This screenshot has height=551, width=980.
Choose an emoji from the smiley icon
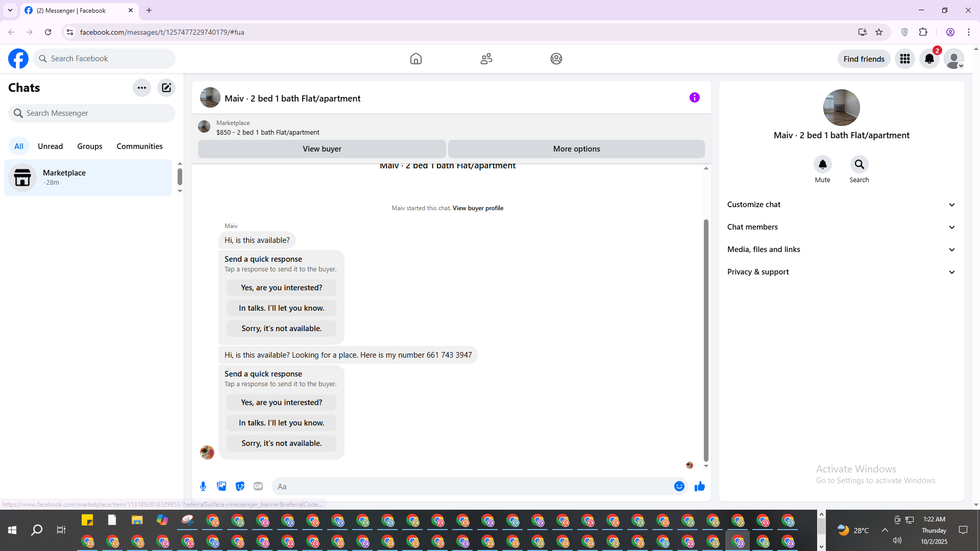pyautogui.click(x=679, y=486)
